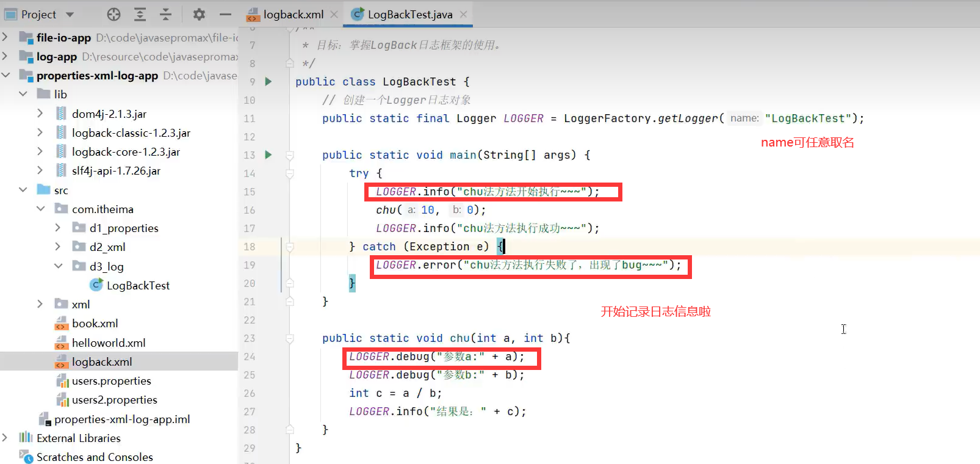Collapse the com.itheima package
This screenshot has height=464, width=980.
click(x=40, y=209)
